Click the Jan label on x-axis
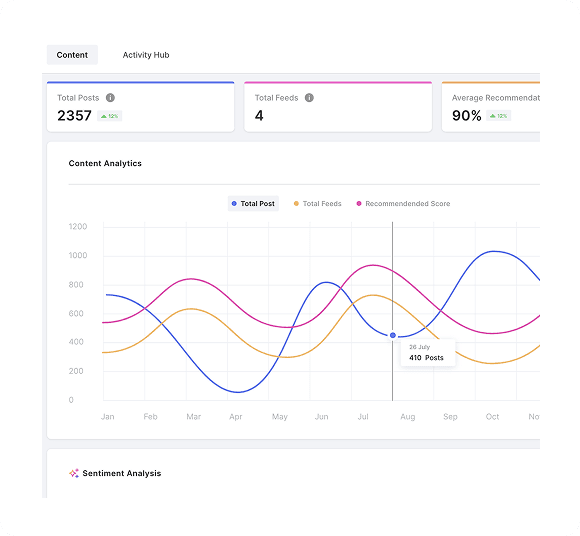The image size is (580, 536). (x=108, y=417)
